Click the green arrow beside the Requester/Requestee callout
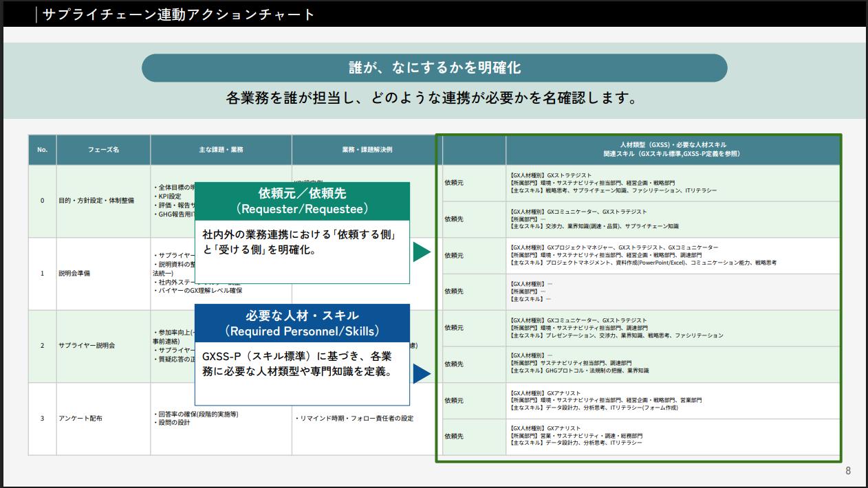This screenshot has width=868, height=488. tap(421, 252)
